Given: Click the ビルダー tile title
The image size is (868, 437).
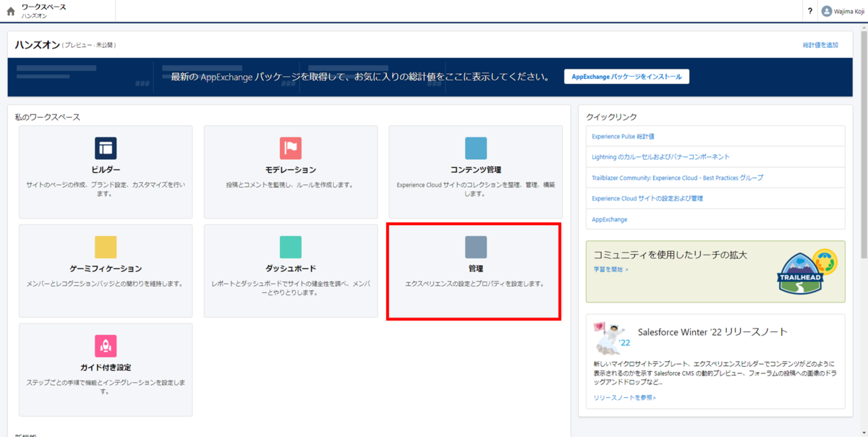Looking at the screenshot, I should (x=106, y=169).
